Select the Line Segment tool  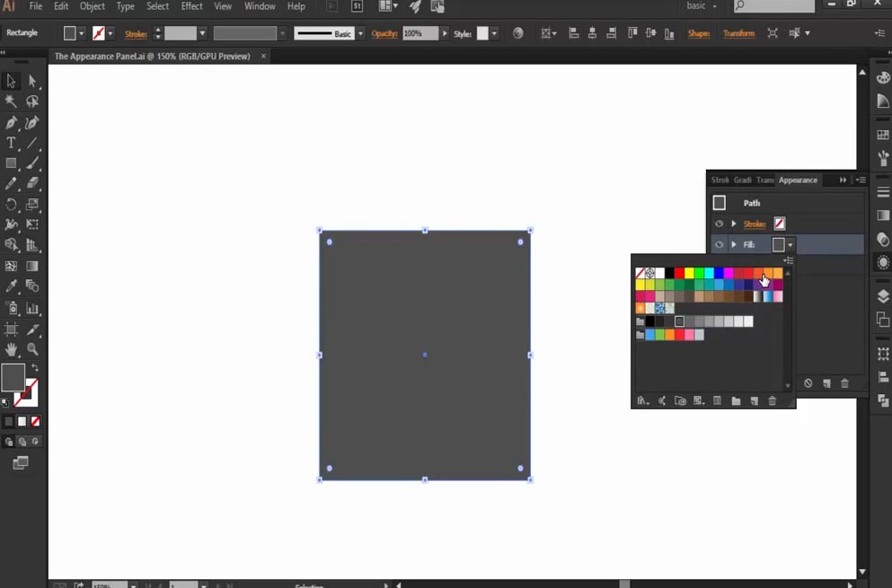click(32, 143)
